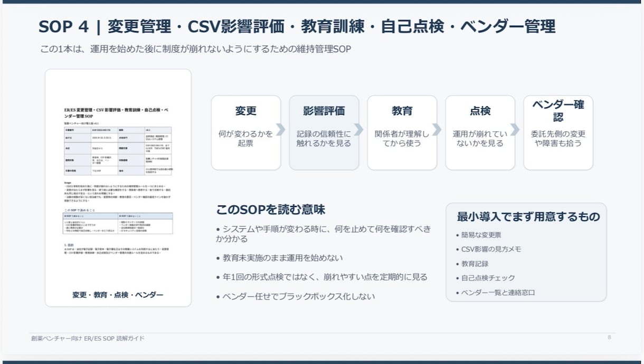
Task: Click the slide title starting with "SOP 4"
Action: pyautogui.click(x=297, y=26)
